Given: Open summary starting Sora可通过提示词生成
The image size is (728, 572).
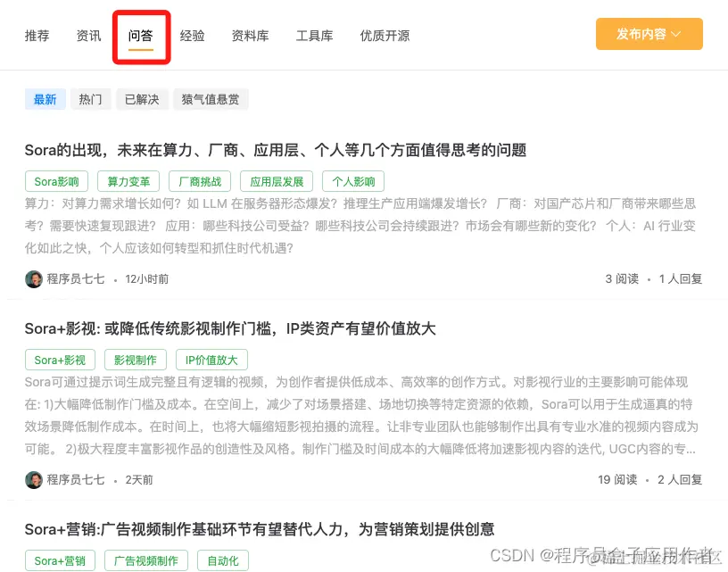Looking at the screenshot, I should 360,416.
